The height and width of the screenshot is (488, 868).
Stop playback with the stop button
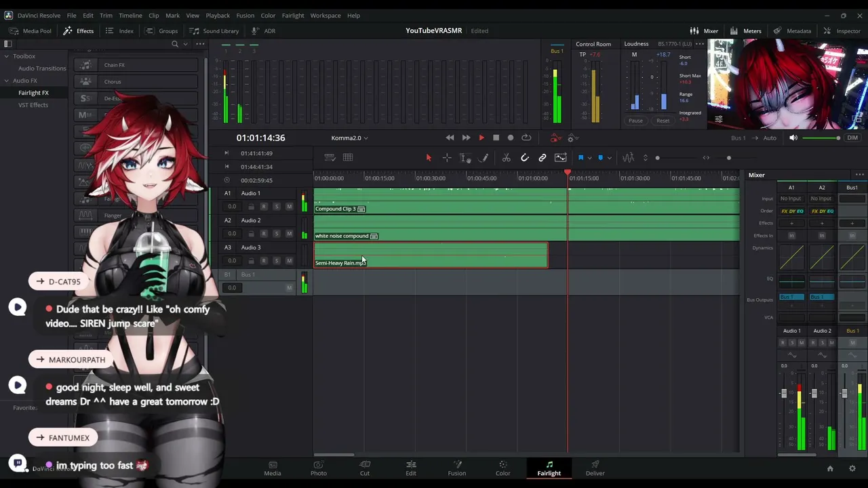pyautogui.click(x=496, y=138)
